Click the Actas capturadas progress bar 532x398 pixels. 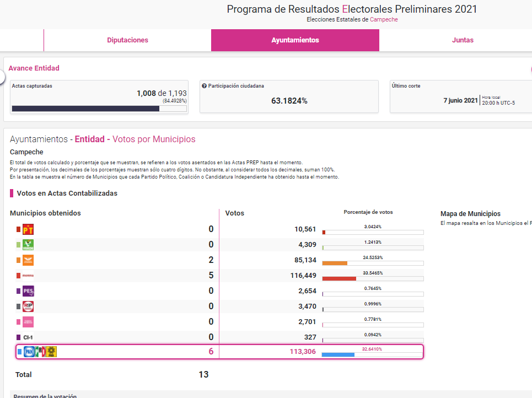click(x=99, y=109)
